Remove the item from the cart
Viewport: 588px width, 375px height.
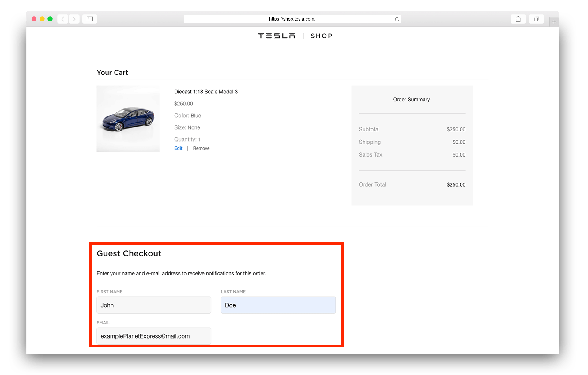point(201,148)
